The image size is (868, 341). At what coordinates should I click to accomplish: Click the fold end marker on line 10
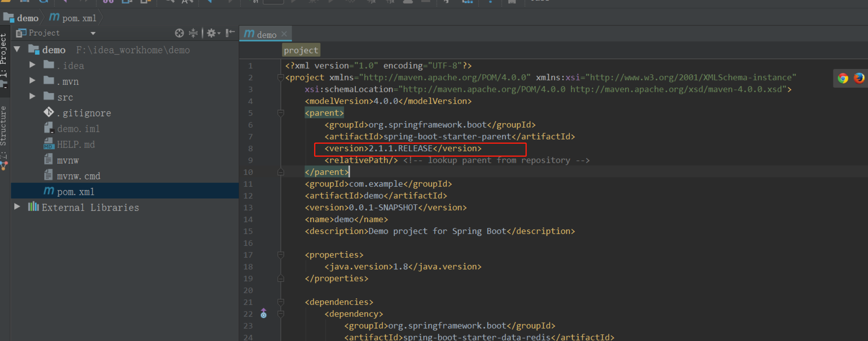tap(281, 172)
